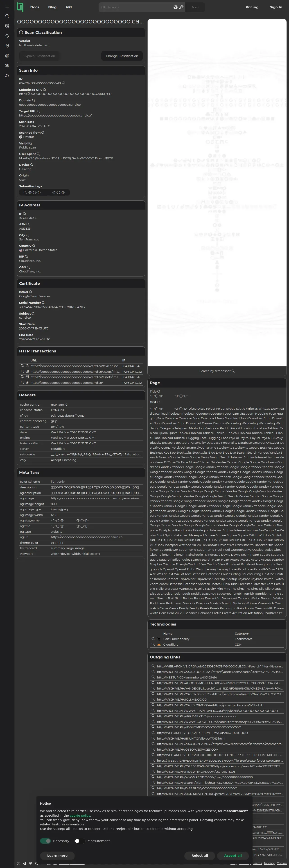Click the globe icon in URL bar

[175, 7]
